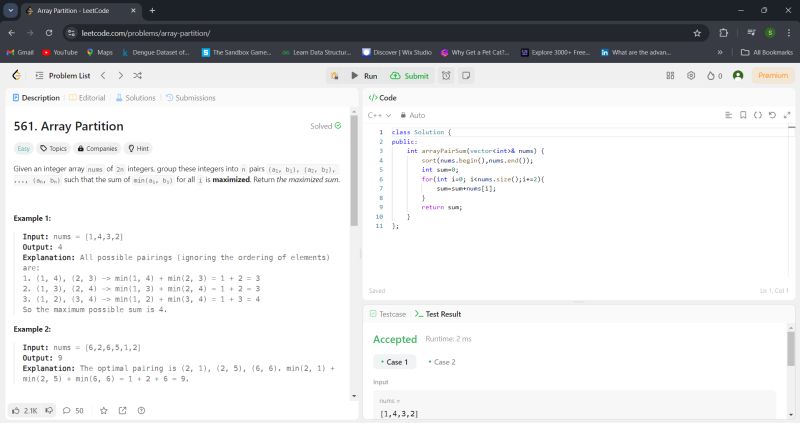Image resolution: width=800 pixels, height=423 pixels.
Task: Open the LeetCode home logo
Action: (x=17, y=76)
